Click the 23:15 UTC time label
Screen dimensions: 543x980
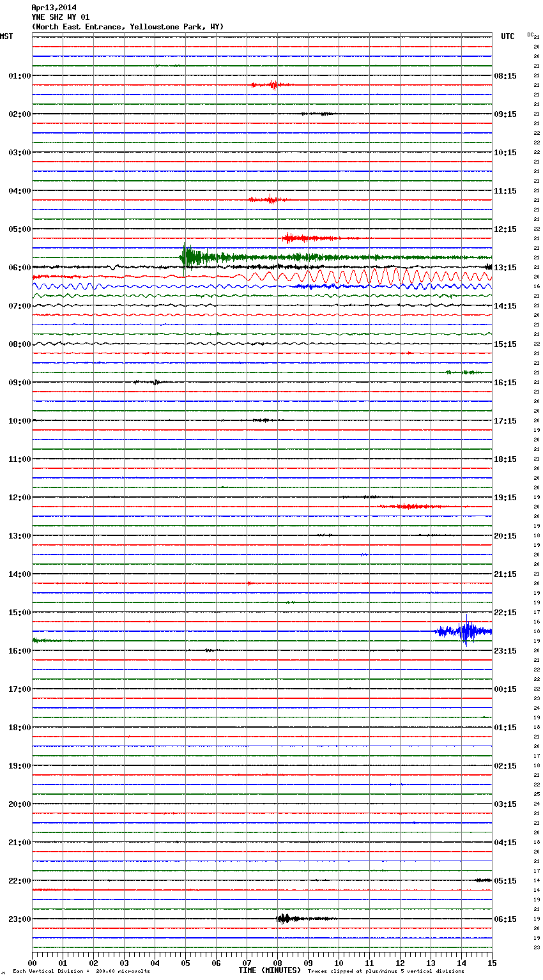click(x=505, y=651)
